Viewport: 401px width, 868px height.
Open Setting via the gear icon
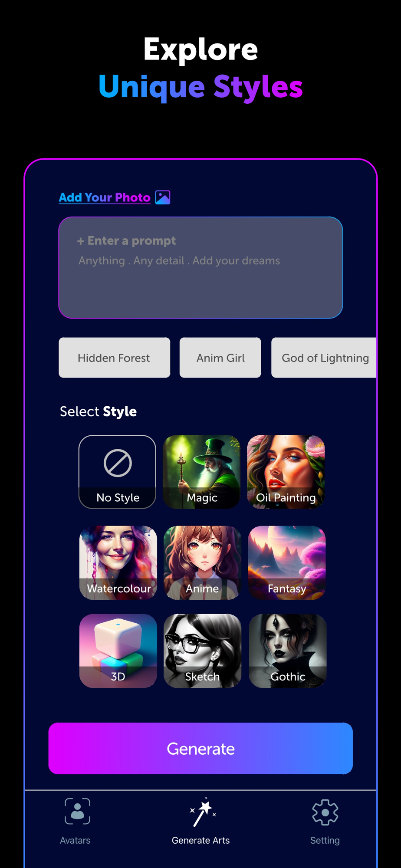click(325, 812)
